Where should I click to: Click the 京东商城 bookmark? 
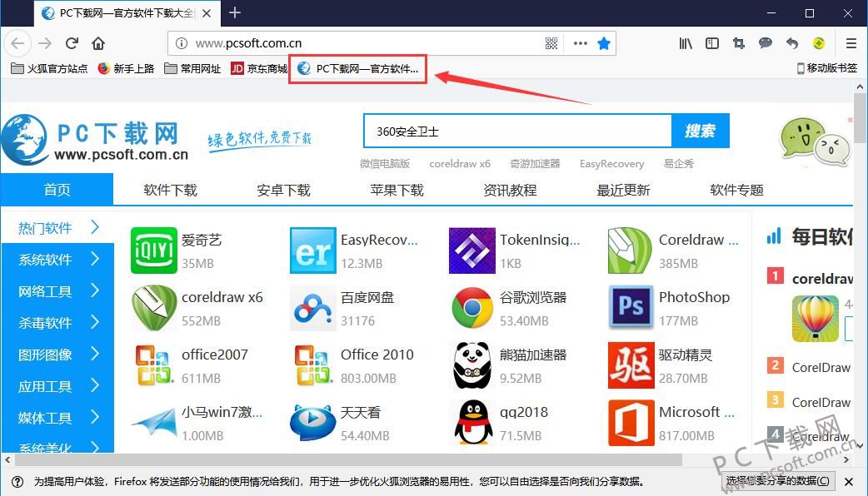tap(259, 69)
